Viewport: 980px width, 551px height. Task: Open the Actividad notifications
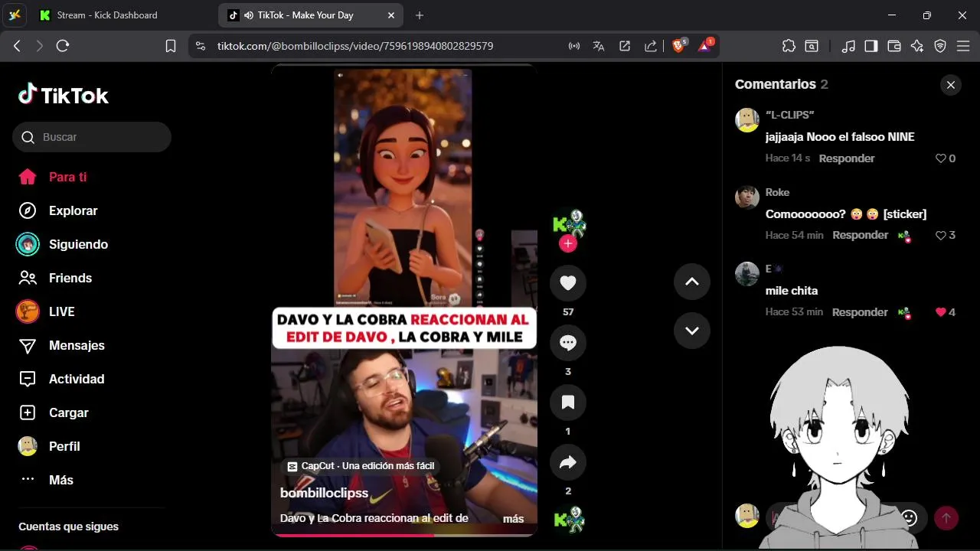60,379
